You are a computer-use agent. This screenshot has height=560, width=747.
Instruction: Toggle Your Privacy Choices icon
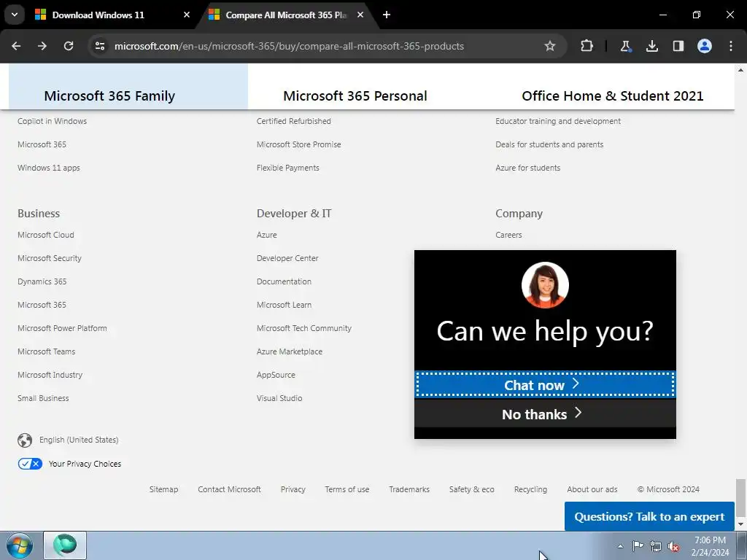tap(30, 463)
